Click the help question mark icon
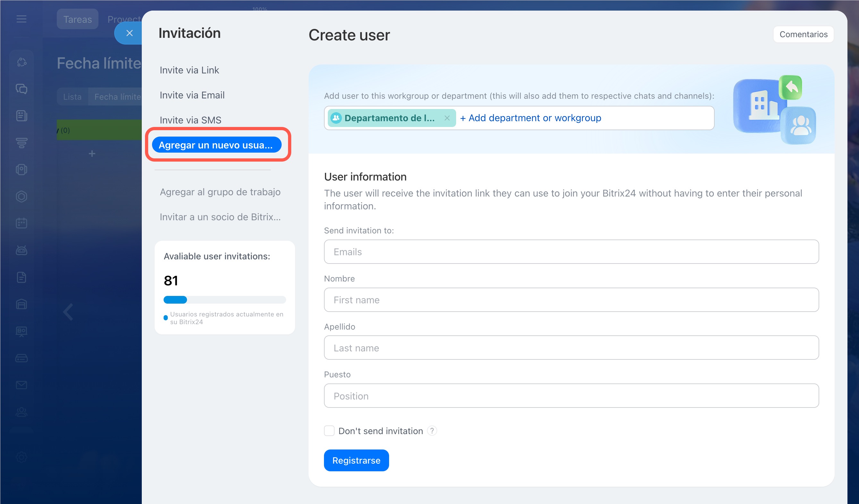 [x=432, y=431]
